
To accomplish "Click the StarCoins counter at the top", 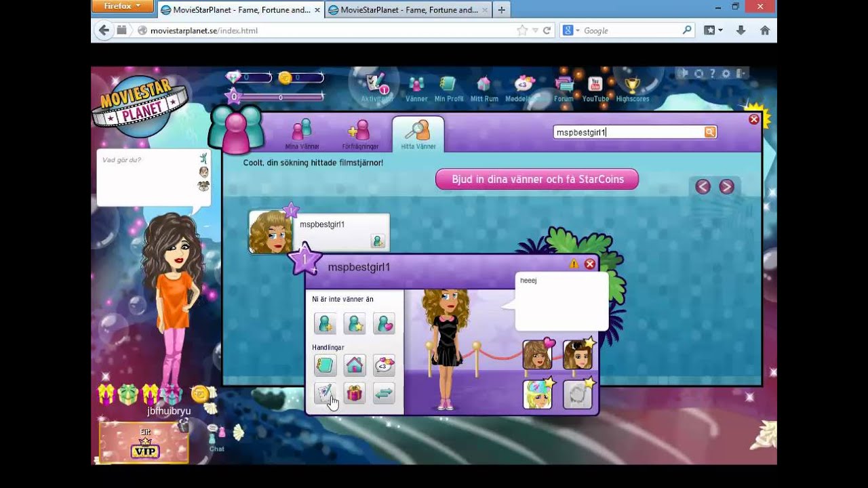I will tap(300, 78).
